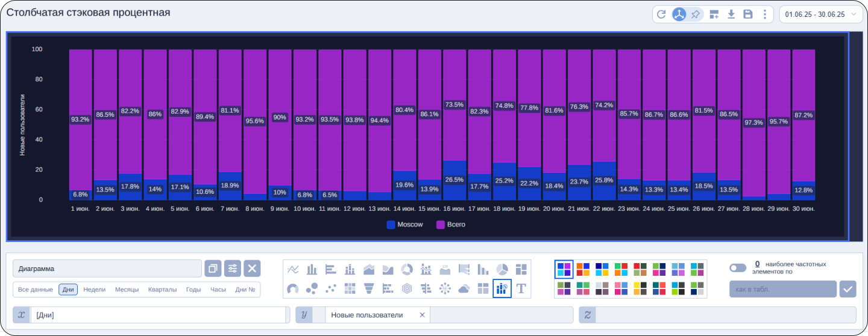
Task: Switch grouping to Недели
Action: point(94,290)
